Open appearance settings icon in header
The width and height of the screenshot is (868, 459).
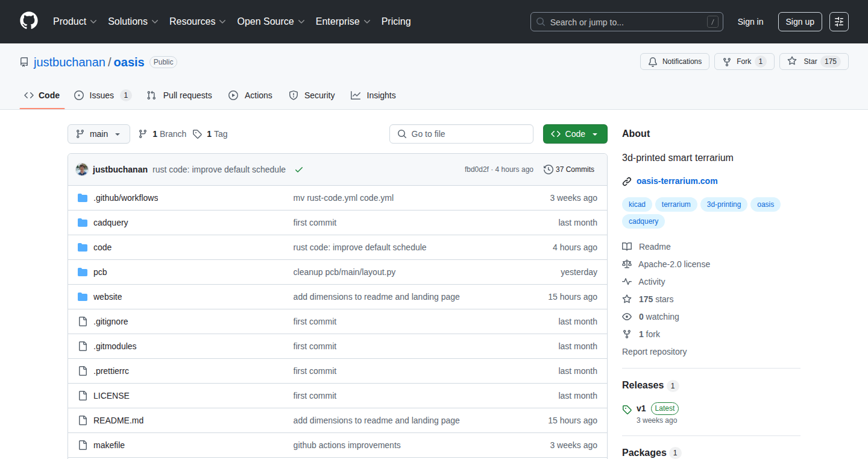(x=839, y=22)
